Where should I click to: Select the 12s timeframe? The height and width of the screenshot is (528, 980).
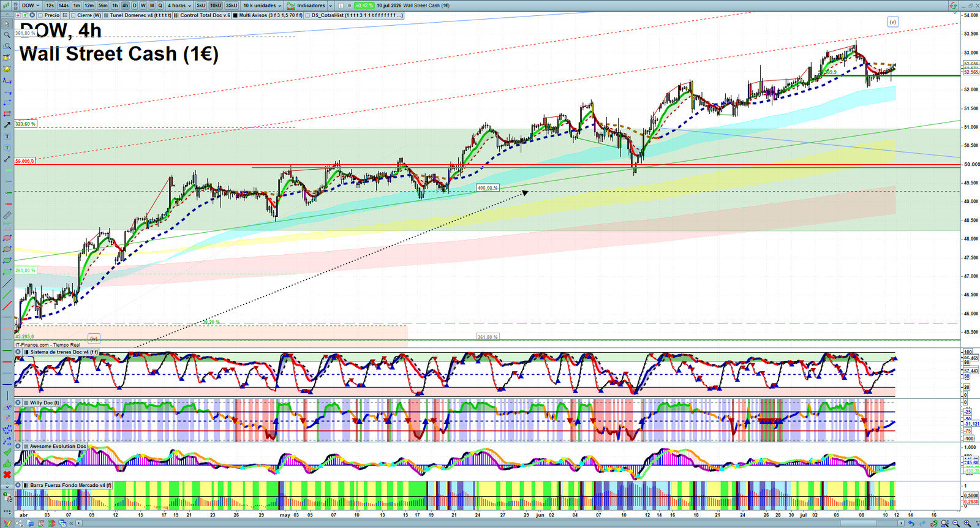click(x=50, y=6)
